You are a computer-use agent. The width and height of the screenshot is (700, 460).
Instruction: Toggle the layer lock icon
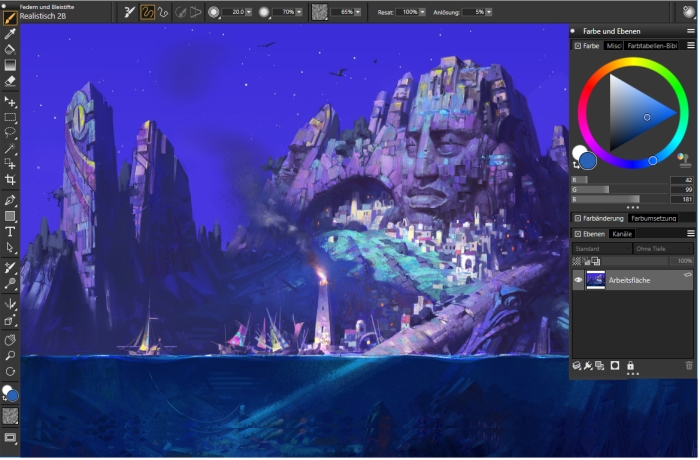click(631, 367)
